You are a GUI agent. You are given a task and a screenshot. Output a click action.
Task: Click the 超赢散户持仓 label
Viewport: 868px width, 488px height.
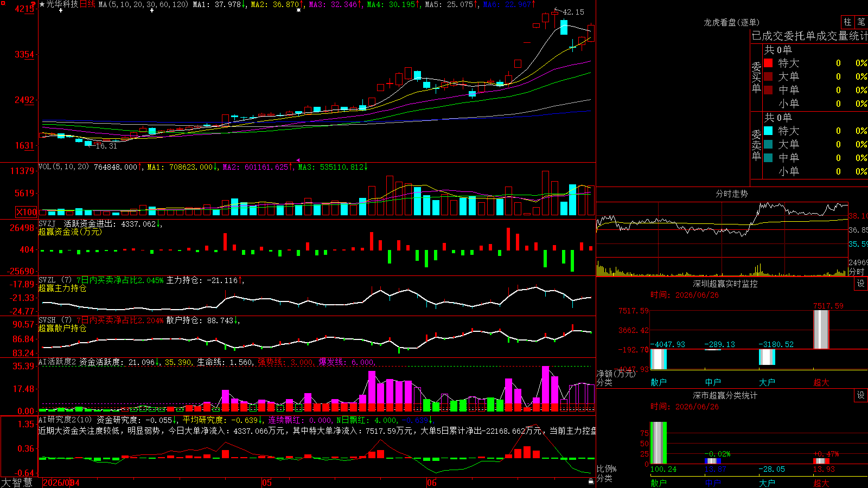click(x=62, y=328)
